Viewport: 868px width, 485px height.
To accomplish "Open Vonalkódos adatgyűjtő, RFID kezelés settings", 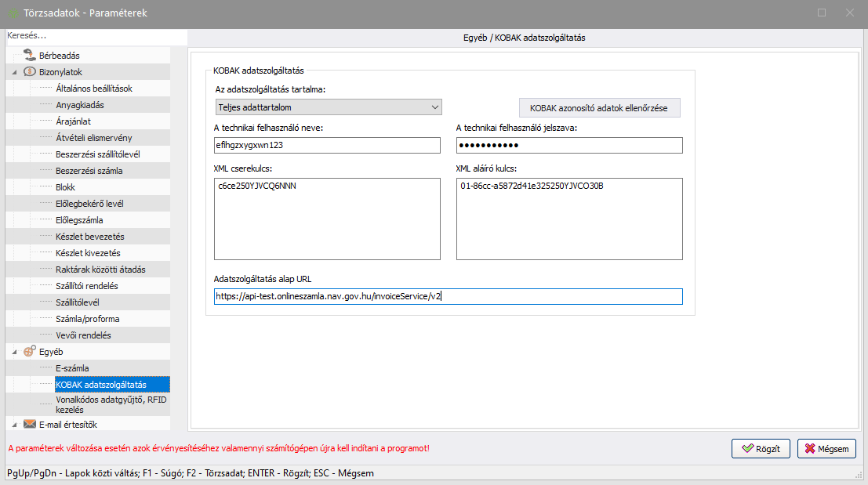I will tap(111, 404).
